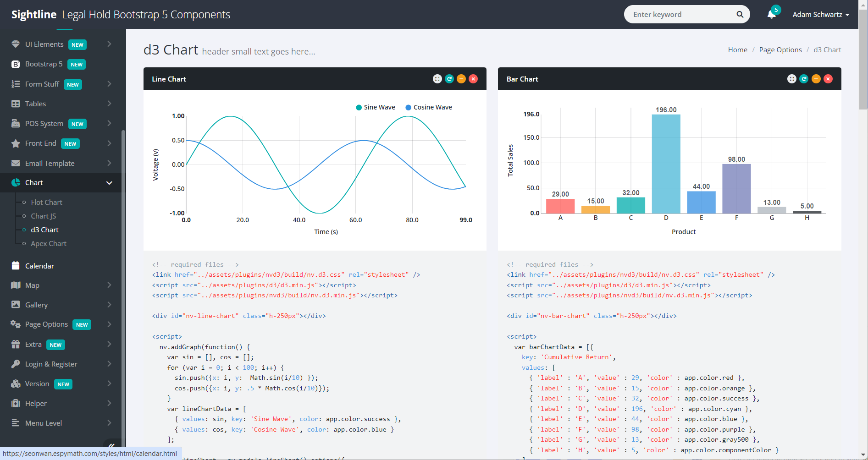Open Flot Chart submenu item
The height and width of the screenshot is (460, 868).
coord(46,203)
